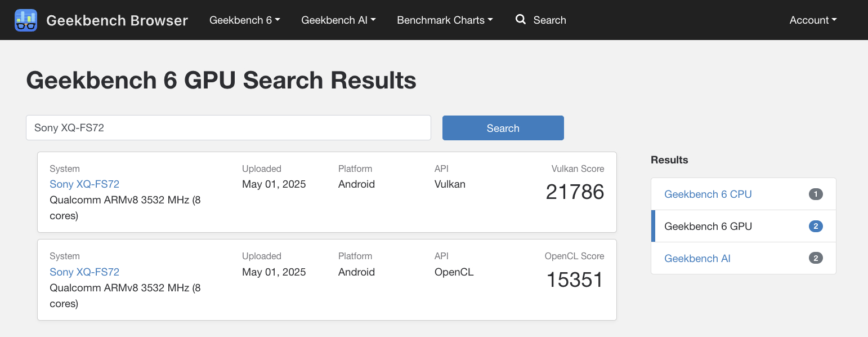Click the Geekbench logo icon
The image size is (868, 337).
(x=26, y=20)
